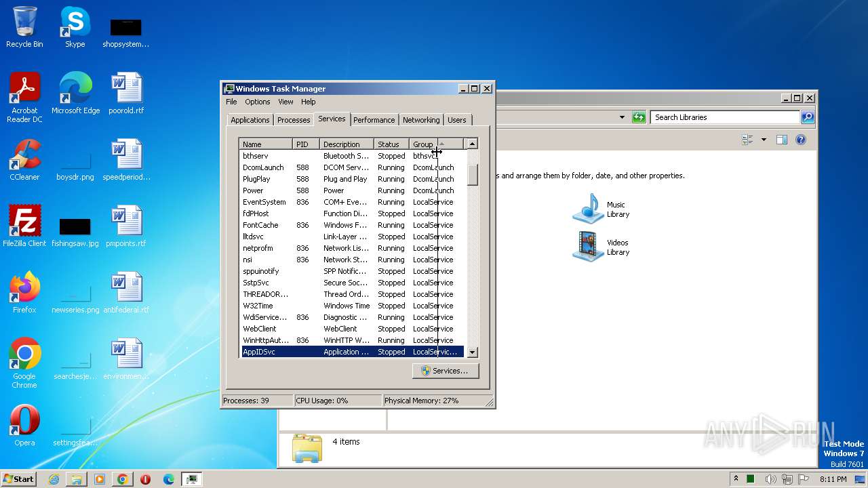Select the AppIDSvc service row
The image size is (868, 488).
353,352
